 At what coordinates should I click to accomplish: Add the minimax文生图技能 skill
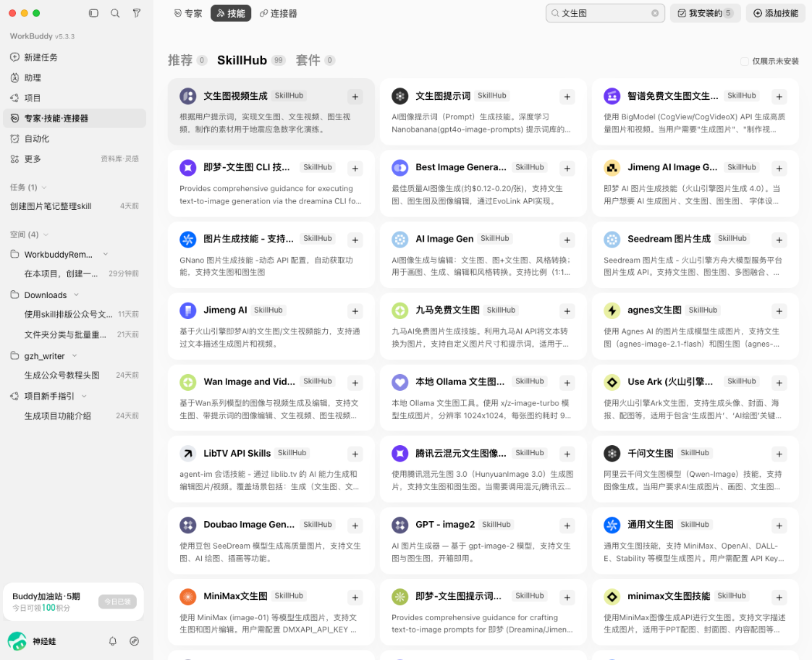[779, 597]
